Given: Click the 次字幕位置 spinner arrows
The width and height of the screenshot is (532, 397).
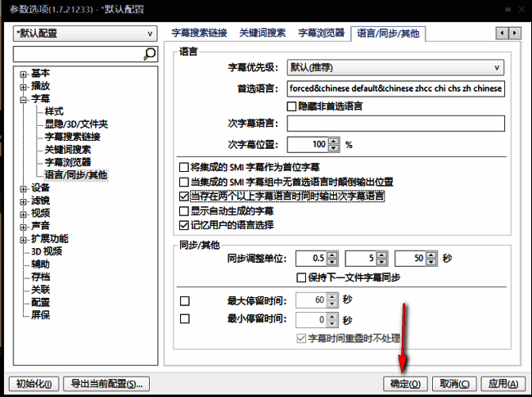Looking at the screenshot, I should click(334, 144).
